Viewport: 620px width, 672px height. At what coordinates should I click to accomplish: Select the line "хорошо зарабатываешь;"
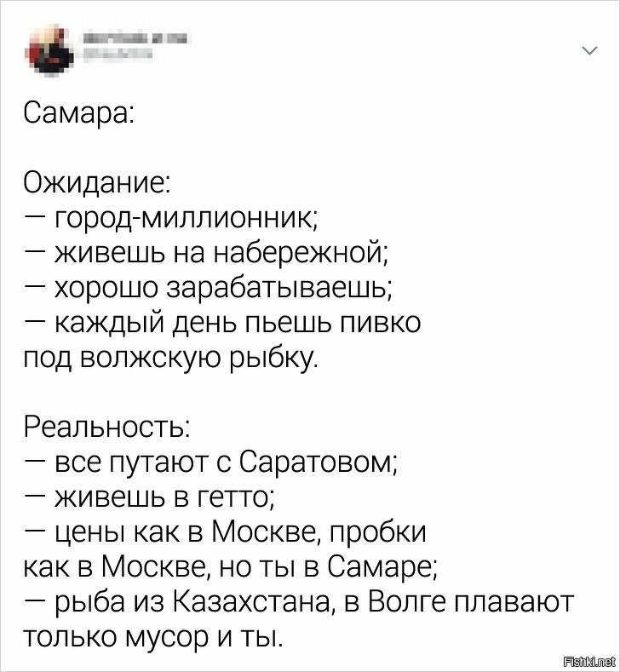tap(224, 290)
